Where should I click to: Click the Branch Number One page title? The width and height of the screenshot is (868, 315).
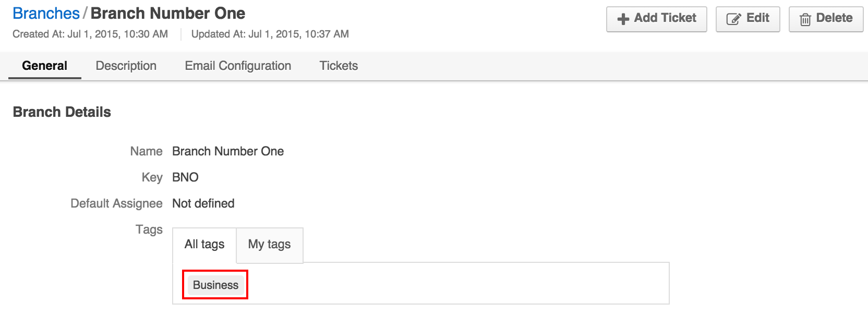[x=168, y=13]
